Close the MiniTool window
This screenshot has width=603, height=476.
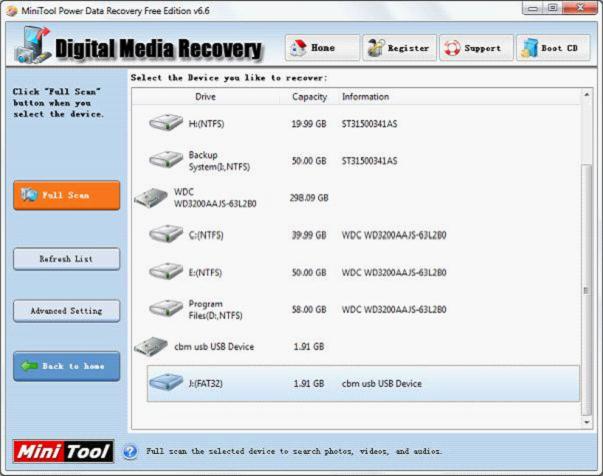[580, 8]
